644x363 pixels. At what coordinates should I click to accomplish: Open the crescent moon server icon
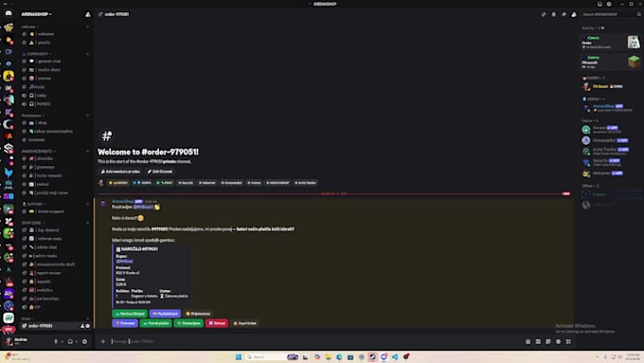[9, 124]
